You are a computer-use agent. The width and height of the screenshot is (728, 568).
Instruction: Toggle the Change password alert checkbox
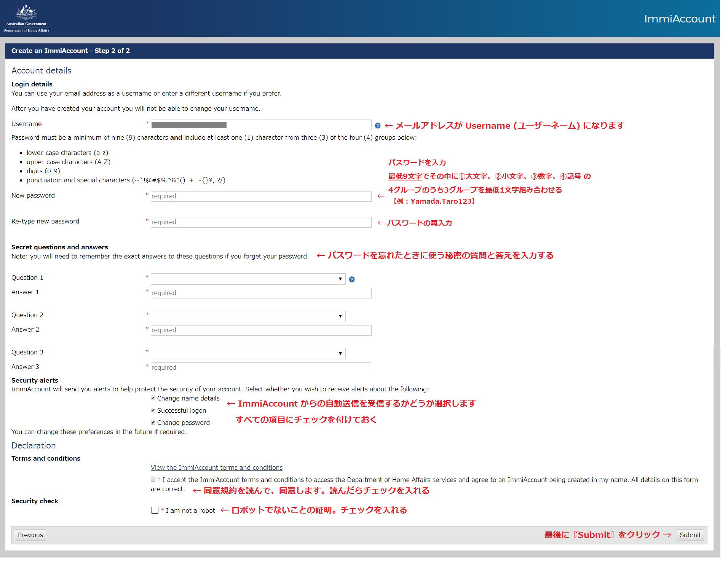click(x=153, y=423)
